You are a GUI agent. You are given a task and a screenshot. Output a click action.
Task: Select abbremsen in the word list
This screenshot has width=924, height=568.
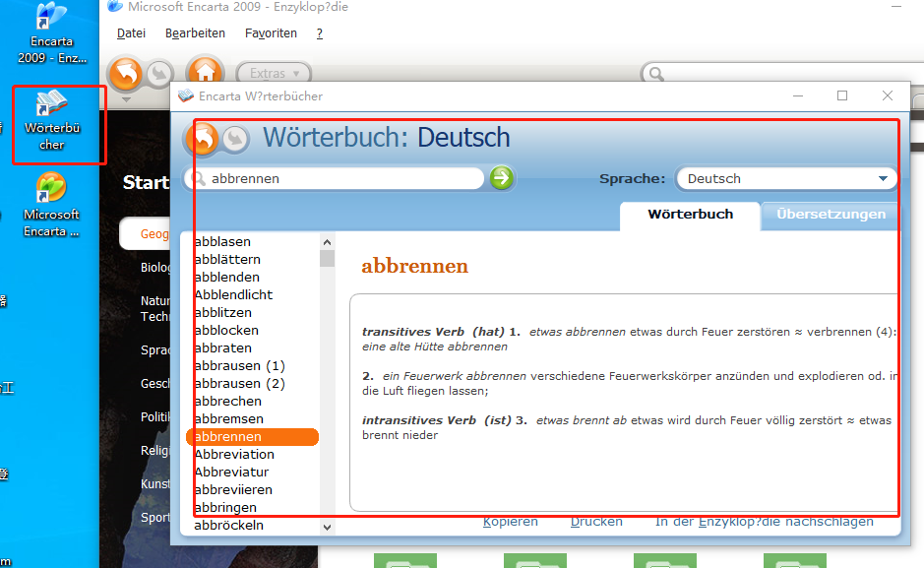(228, 418)
